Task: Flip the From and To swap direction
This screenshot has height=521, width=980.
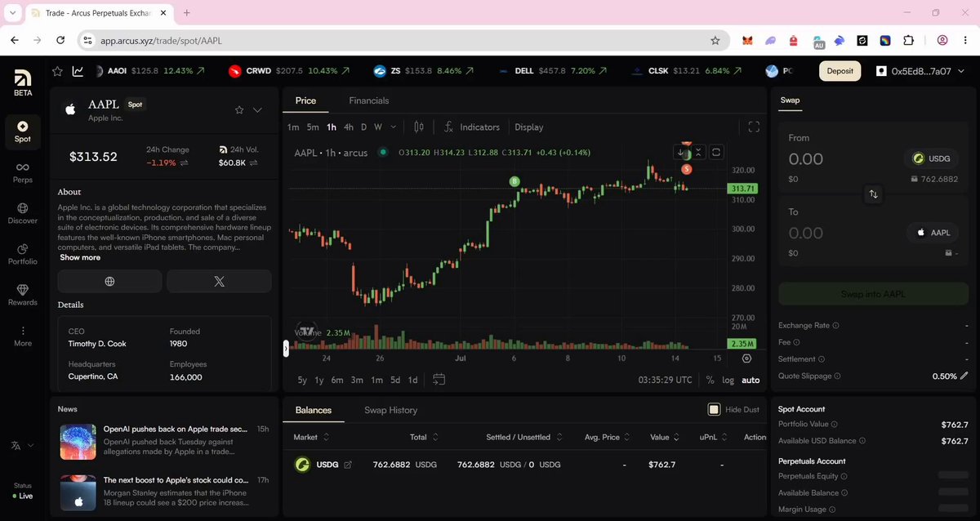Action: point(874,194)
